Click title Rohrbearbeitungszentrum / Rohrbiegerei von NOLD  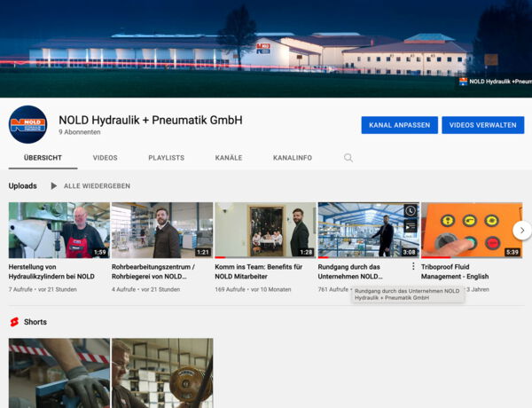tap(153, 271)
